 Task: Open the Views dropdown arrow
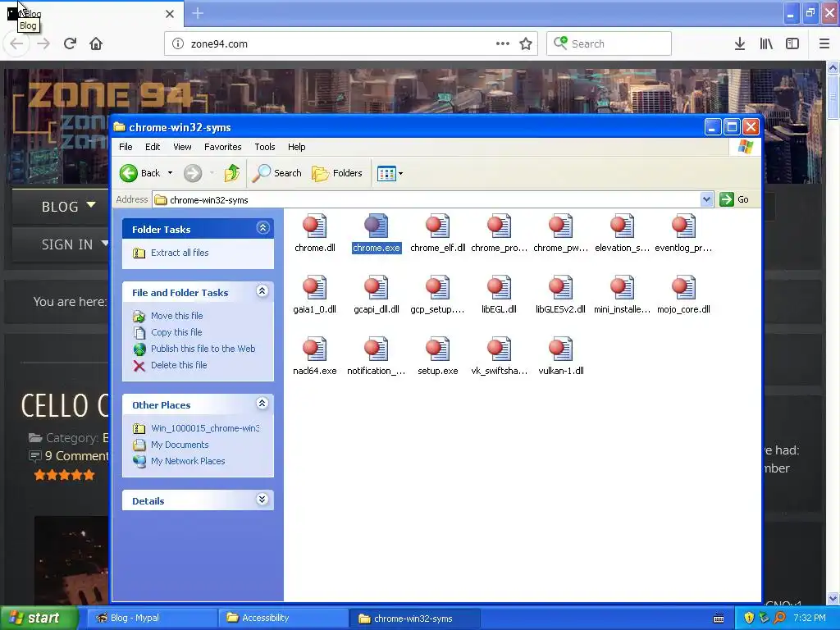[x=400, y=174]
